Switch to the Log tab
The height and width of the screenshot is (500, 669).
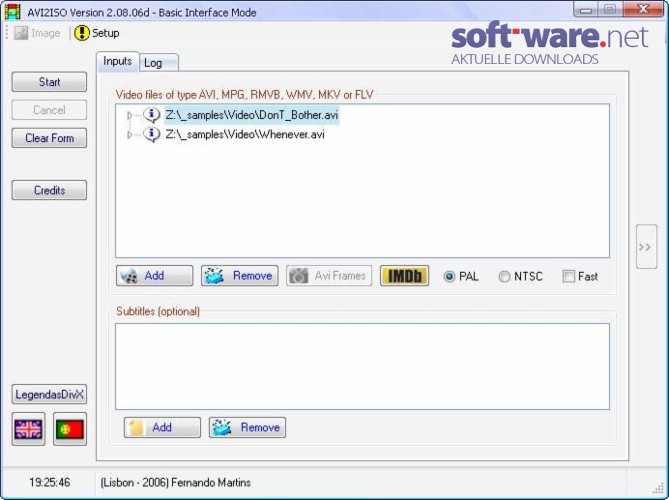[x=159, y=63]
